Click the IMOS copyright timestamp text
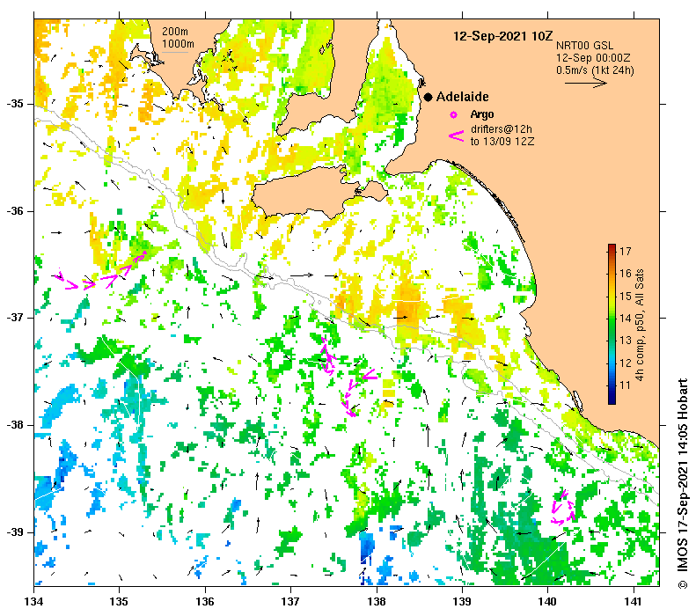The image size is (696, 616). [682, 483]
